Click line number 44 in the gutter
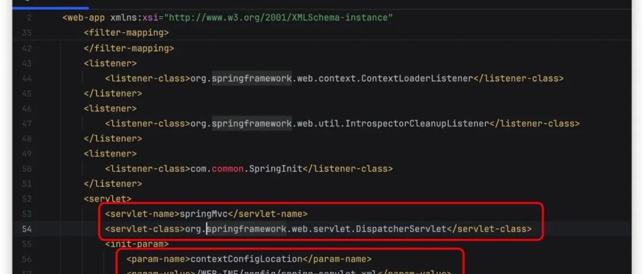The height and width of the screenshot is (274, 644). (27, 78)
